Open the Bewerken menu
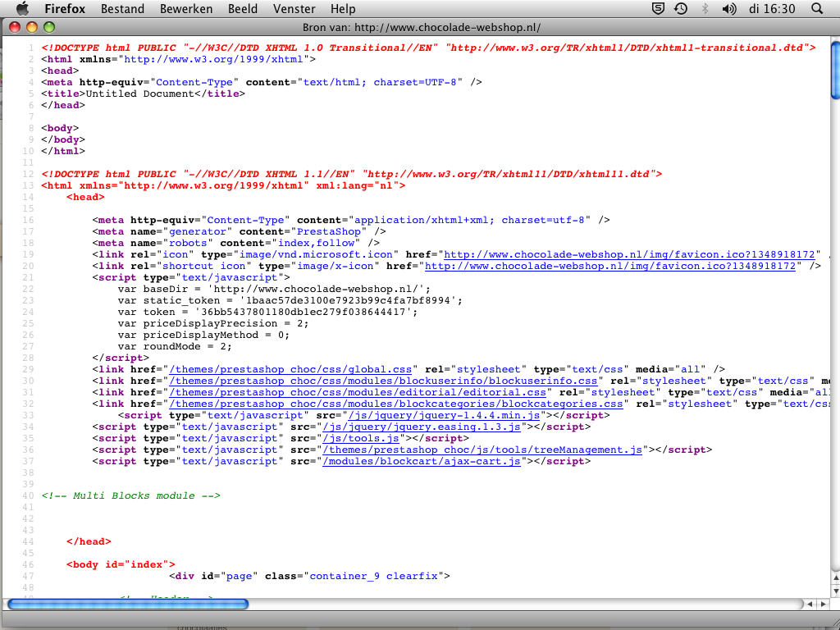The image size is (840, 630). pyautogui.click(x=186, y=8)
